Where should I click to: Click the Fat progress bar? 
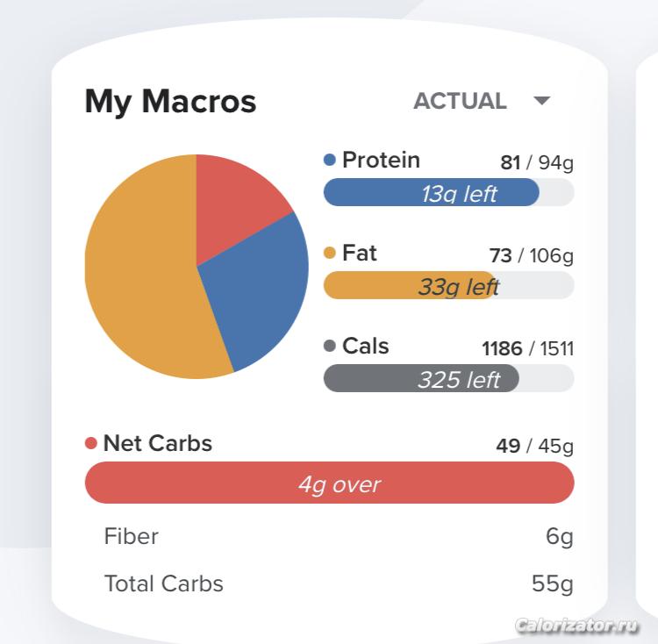(x=448, y=285)
